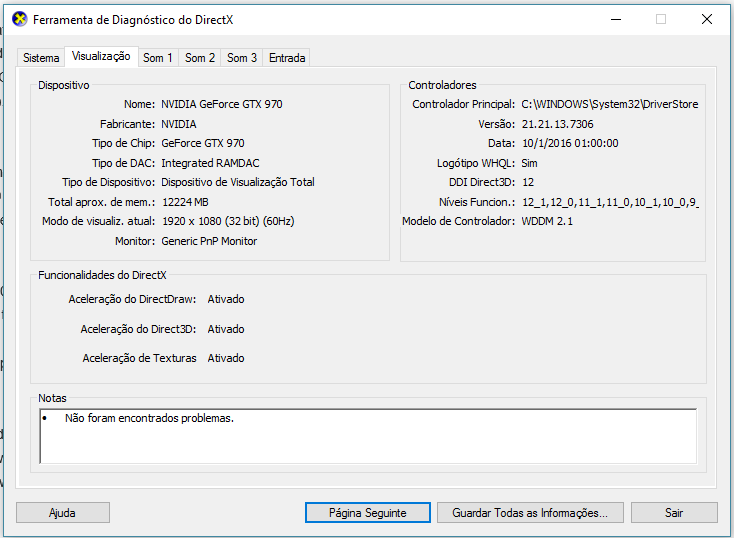
Task: Click the maximize window button
Action: pyautogui.click(x=661, y=19)
